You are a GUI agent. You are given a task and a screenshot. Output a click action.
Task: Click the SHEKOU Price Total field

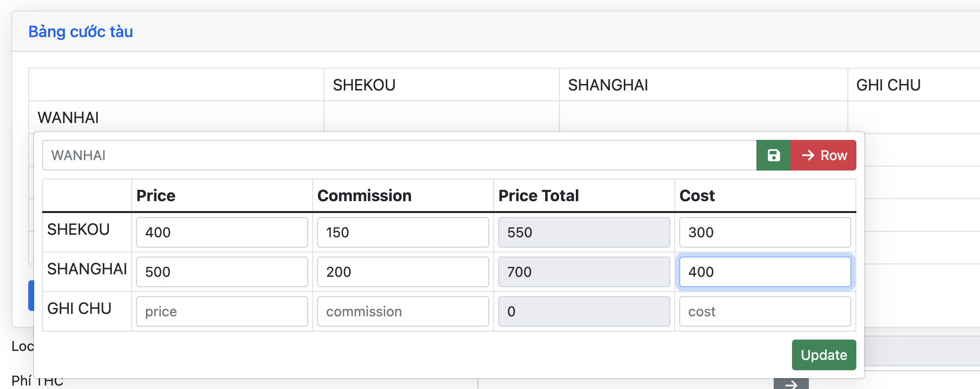[584, 232]
